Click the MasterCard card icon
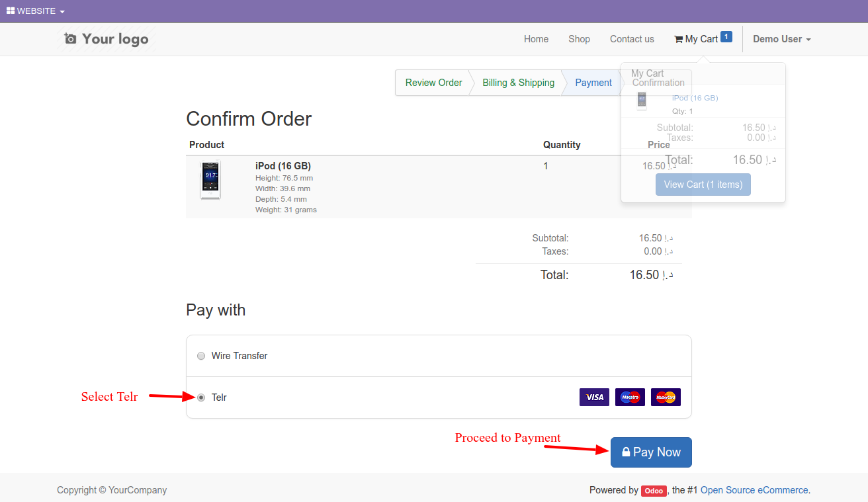The height and width of the screenshot is (502, 868). pos(666,397)
